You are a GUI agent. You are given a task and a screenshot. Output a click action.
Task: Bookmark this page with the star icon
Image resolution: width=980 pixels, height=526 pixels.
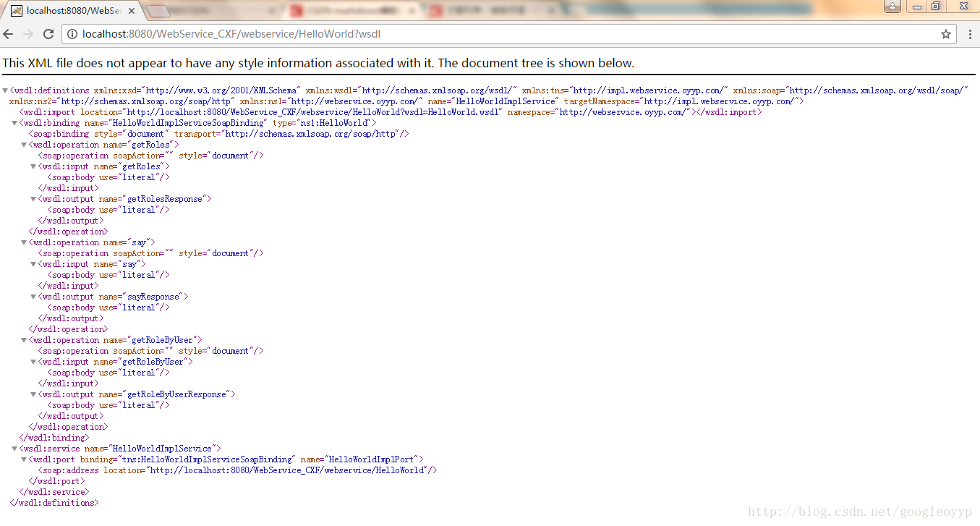pos(945,34)
